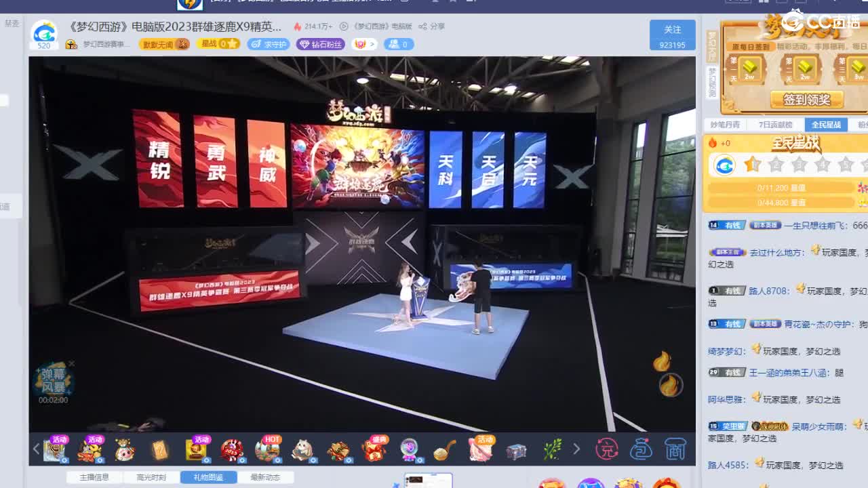Click the 0/11,200 星值 progress bar
868x488 pixels.
[x=782, y=188]
